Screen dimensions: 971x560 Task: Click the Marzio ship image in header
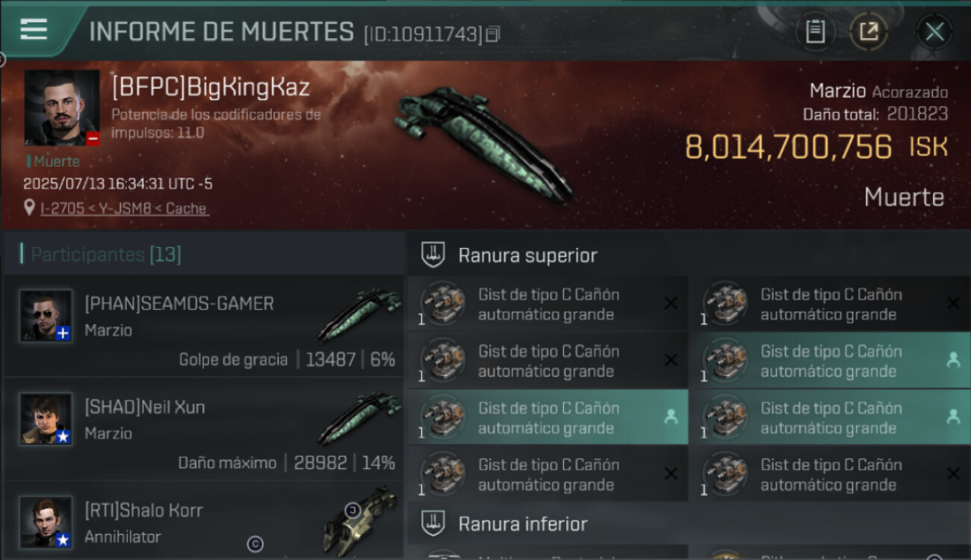coord(484,146)
